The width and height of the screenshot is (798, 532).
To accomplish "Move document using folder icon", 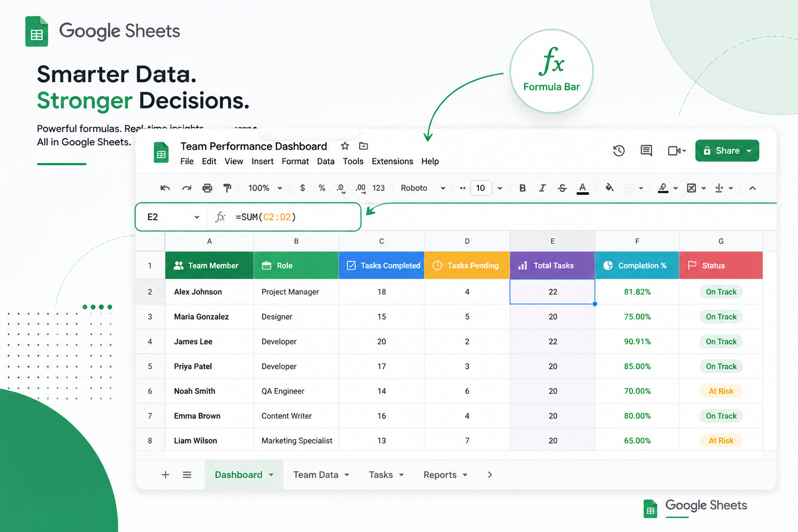I will tap(364, 146).
